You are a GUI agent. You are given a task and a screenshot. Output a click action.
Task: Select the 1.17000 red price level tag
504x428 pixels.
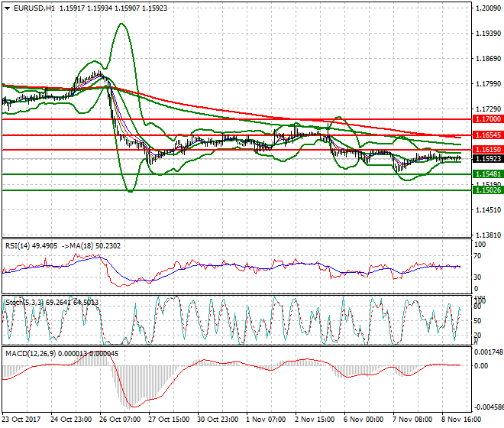click(x=487, y=120)
